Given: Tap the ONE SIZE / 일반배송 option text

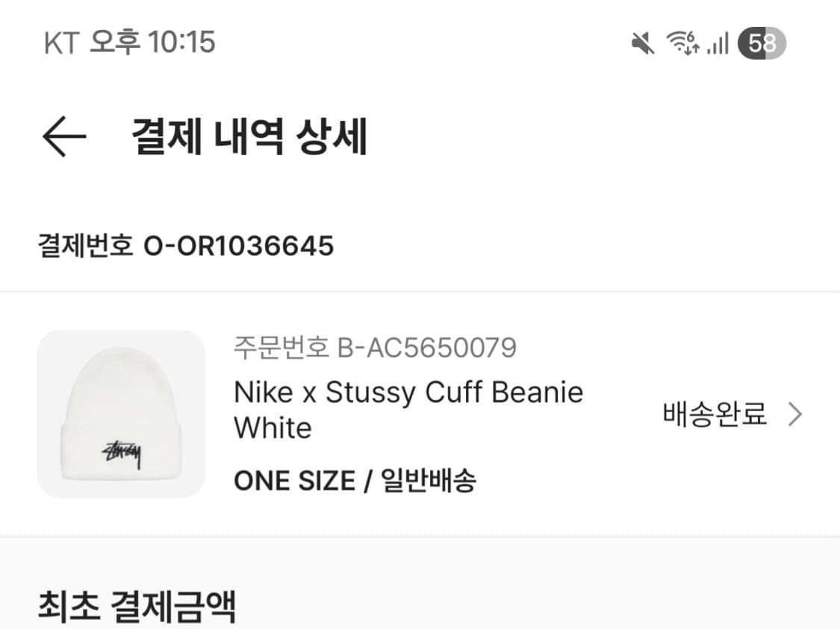Looking at the screenshot, I should [x=356, y=481].
